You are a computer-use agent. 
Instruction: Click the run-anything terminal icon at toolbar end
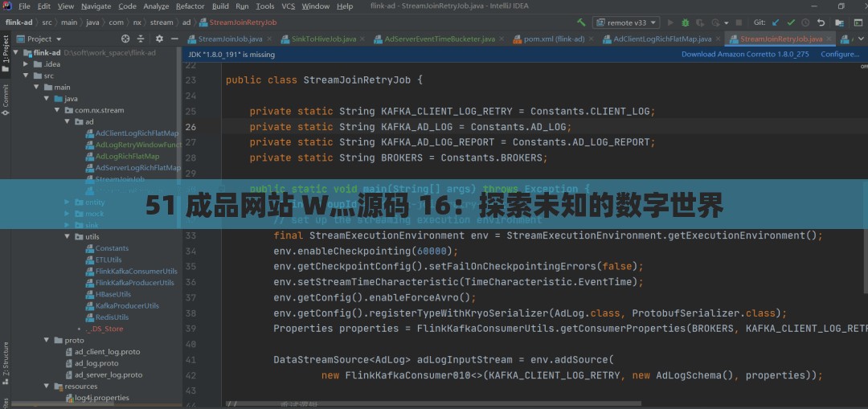tap(857, 22)
